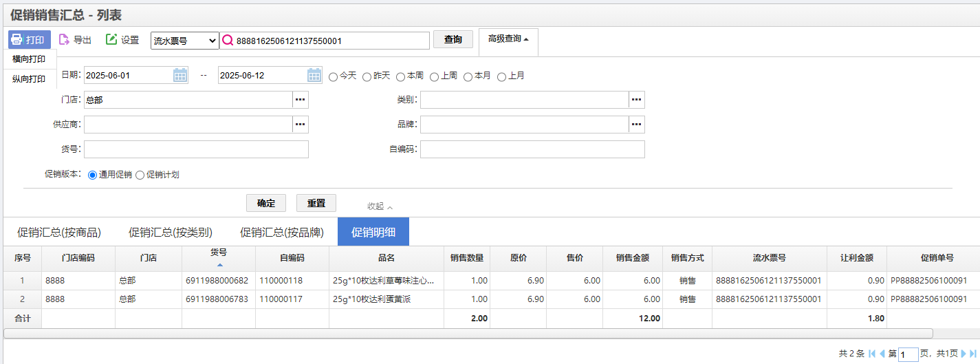Image resolution: width=980 pixels, height=364 pixels.
Task: Open the 供应商 supplier picker ellipsis button
Action: 301,125
